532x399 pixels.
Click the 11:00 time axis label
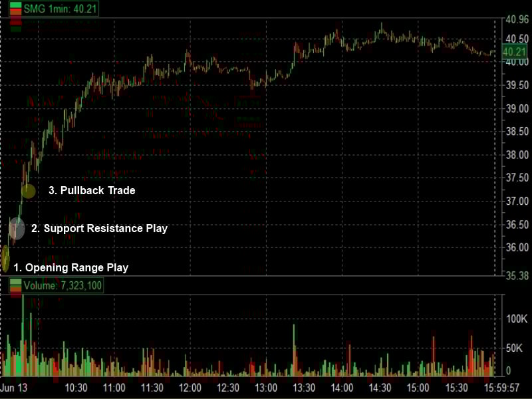click(x=114, y=388)
